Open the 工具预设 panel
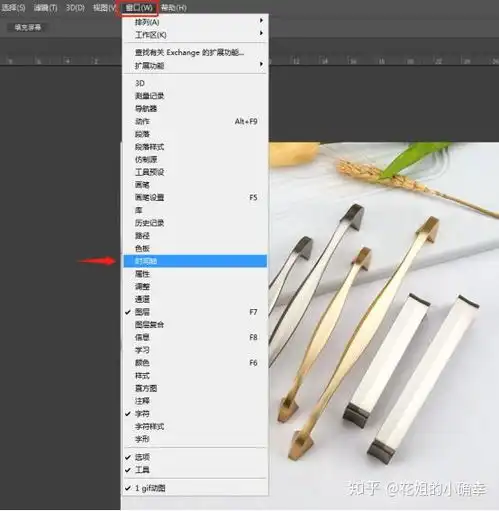 pyautogui.click(x=195, y=172)
